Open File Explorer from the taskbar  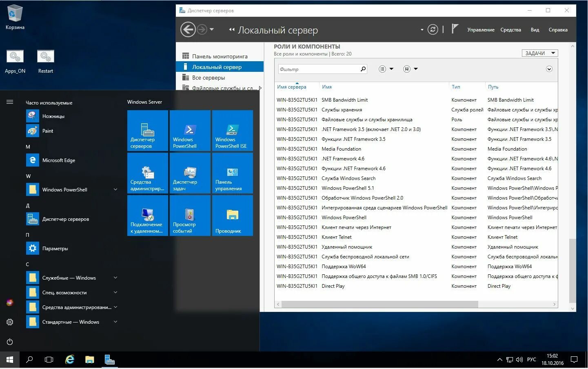click(89, 360)
